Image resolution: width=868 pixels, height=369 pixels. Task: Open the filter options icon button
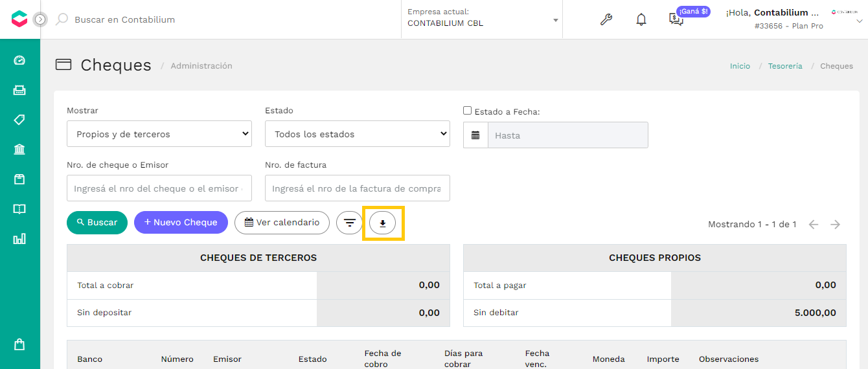click(350, 223)
